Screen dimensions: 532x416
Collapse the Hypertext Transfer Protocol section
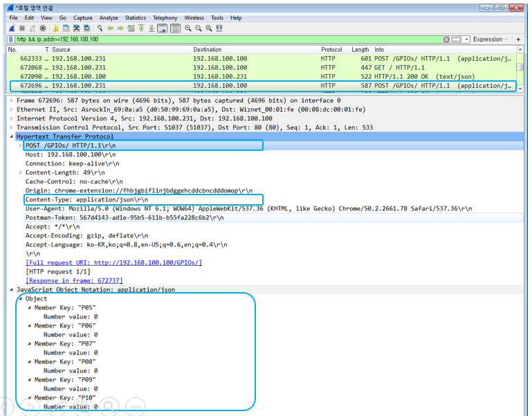[12, 136]
